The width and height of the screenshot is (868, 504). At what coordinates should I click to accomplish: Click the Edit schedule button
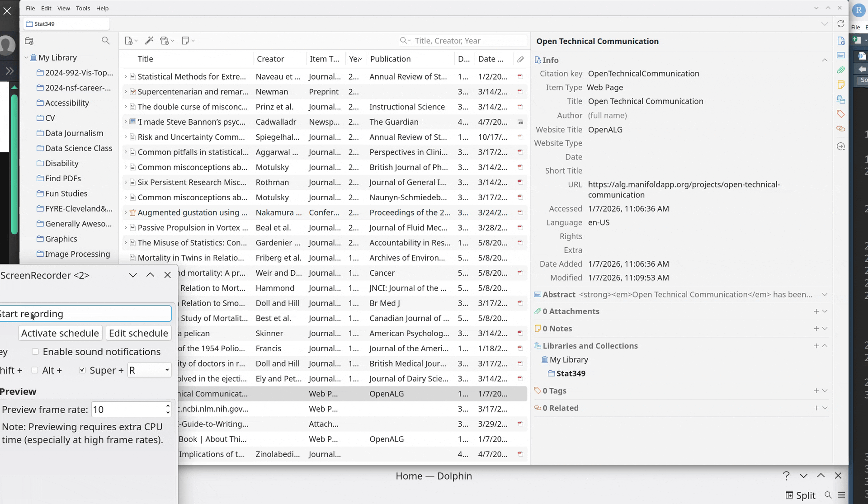click(x=138, y=333)
